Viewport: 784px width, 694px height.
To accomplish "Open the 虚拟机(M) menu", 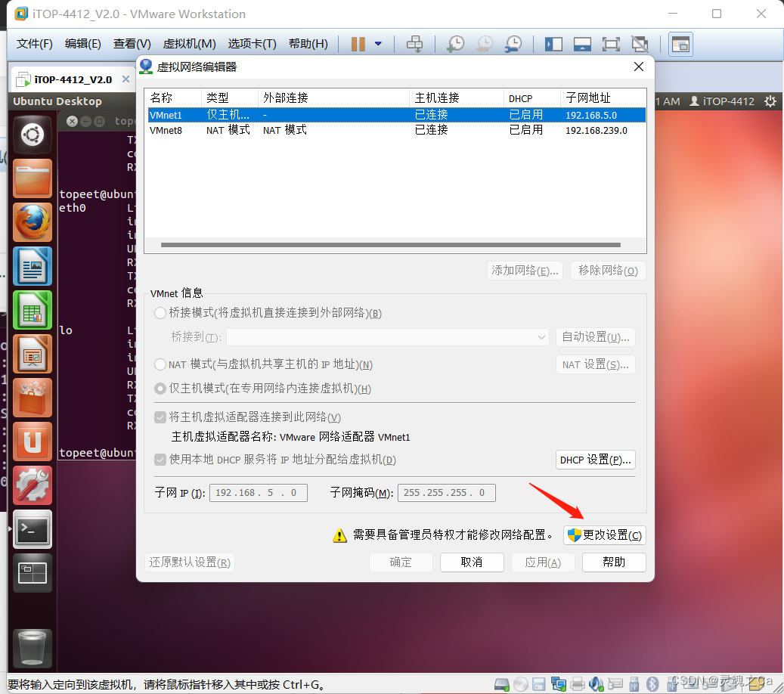I will [190, 44].
